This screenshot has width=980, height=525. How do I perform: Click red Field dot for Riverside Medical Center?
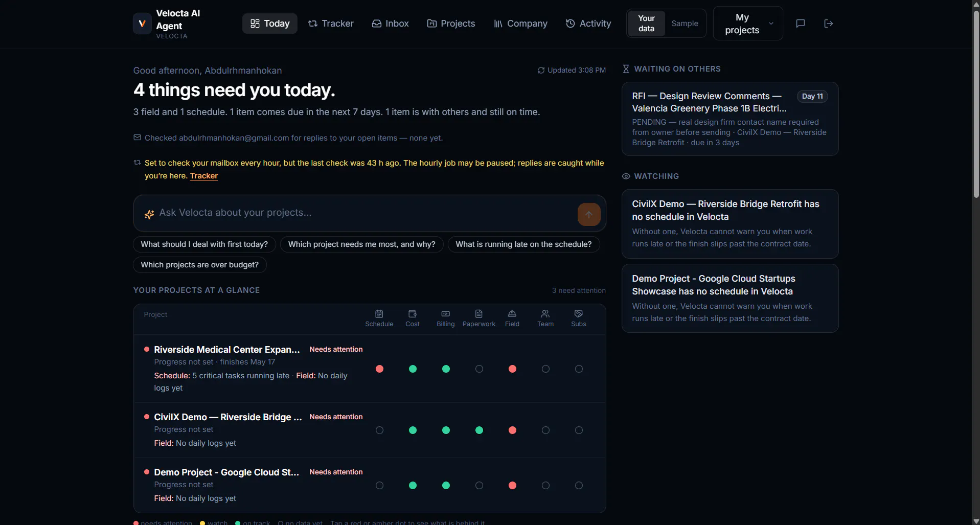point(512,369)
